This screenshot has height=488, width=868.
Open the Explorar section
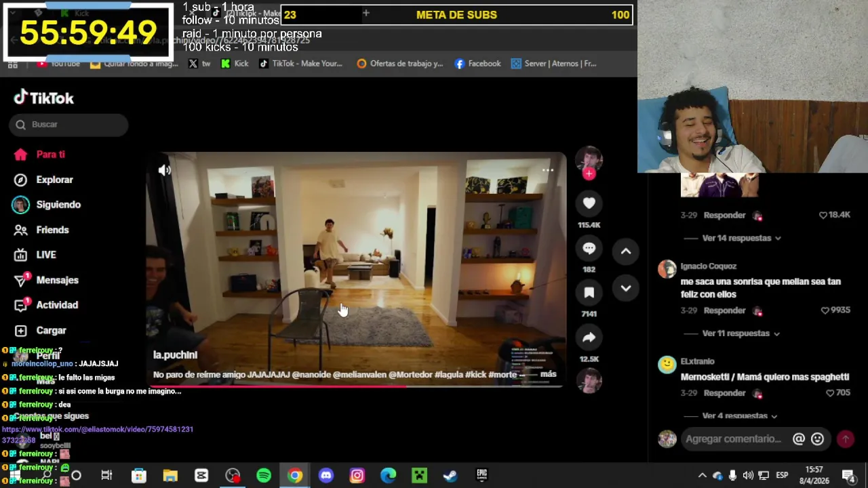(43, 180)
